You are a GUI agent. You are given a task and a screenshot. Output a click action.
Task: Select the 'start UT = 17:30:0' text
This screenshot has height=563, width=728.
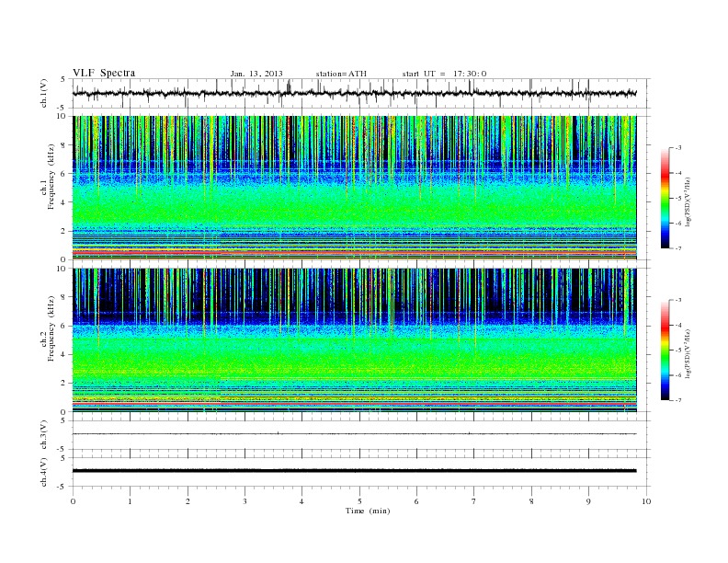444,74
